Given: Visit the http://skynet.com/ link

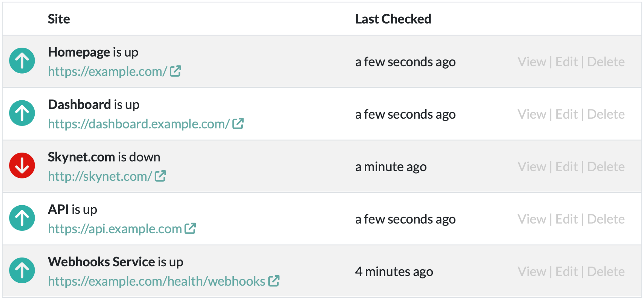Looking at the screenshot, I should (x=100, y=176).
